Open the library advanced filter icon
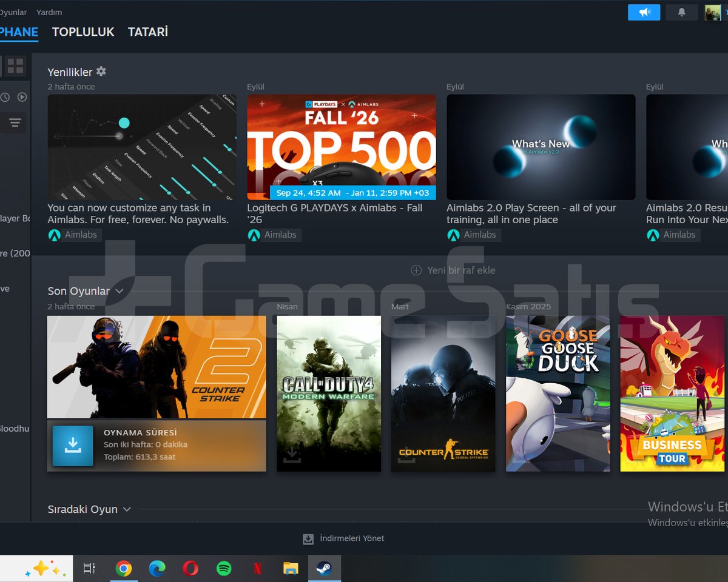Viewport: 728px width, 582px height. click(15, 123)
